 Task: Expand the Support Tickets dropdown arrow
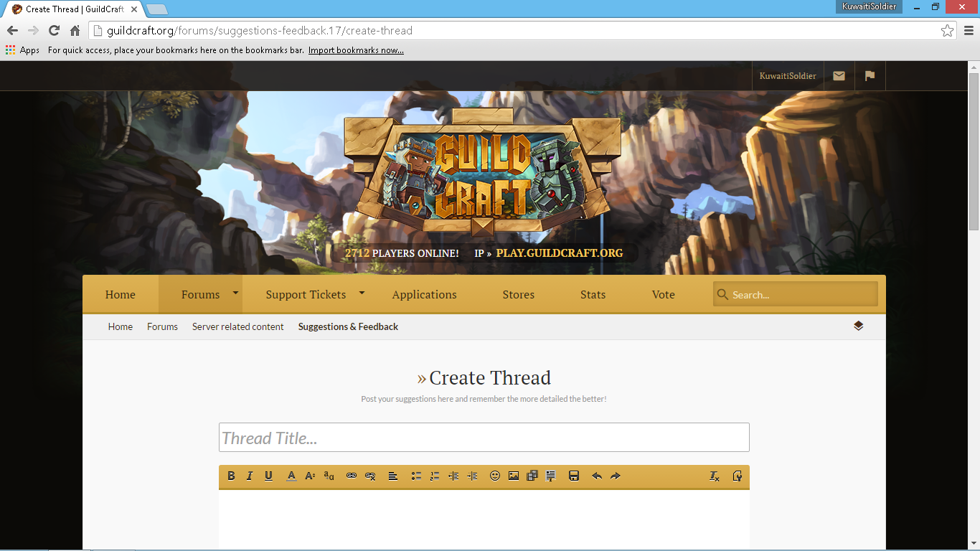(x=362, y=293)
